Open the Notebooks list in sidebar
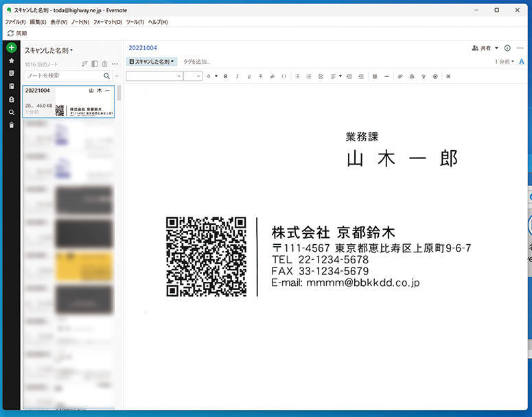Image resolution: width=532 pixels, height=417 pixels. tap(11, 86)
